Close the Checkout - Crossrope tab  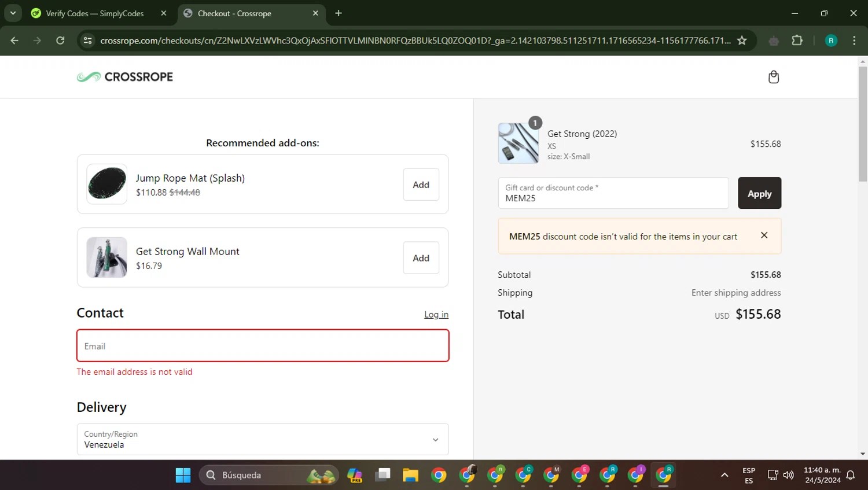coord(315,13)
